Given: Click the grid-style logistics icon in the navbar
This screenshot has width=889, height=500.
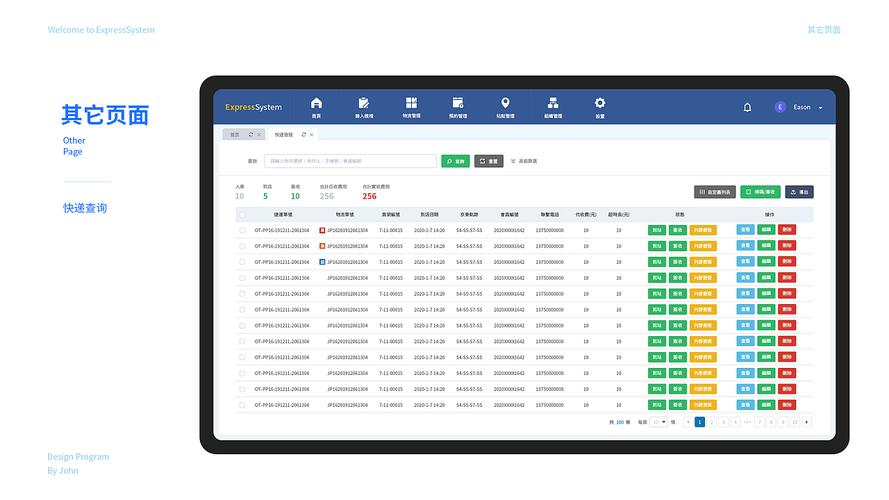Looking at the screenshot, I should tap(411, 103).
